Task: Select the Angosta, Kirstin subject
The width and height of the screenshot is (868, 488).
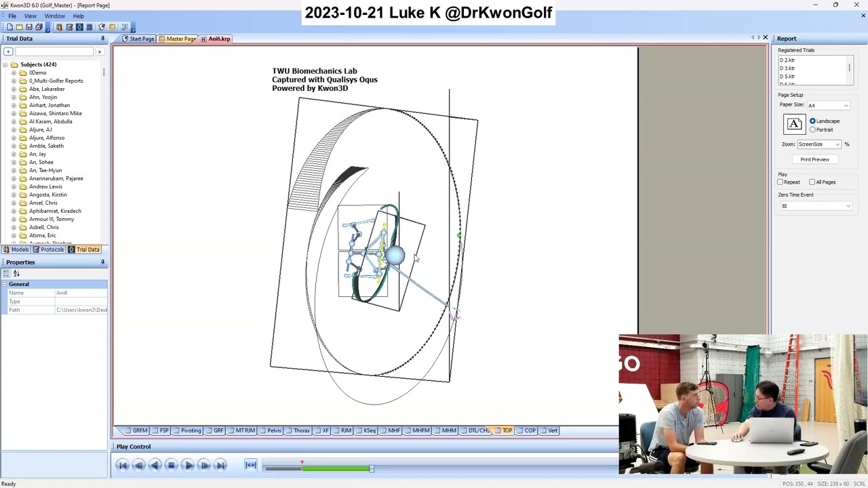Action: point(47,195)
